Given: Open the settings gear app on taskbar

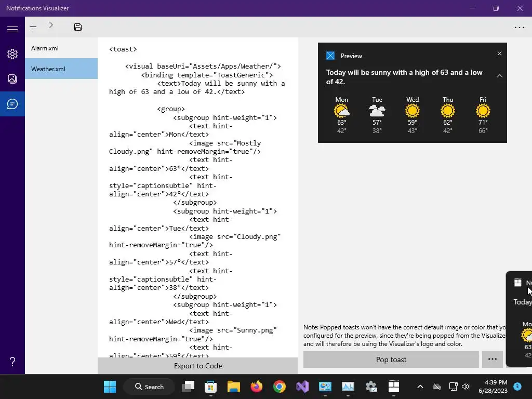Looking at the screenshot, I should point(371,387).
